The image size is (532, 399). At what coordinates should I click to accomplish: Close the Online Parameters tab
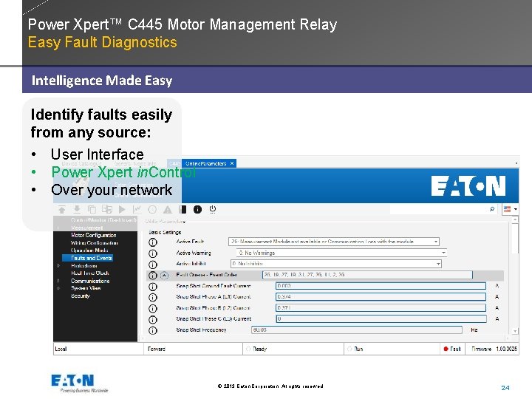[232, 163]
